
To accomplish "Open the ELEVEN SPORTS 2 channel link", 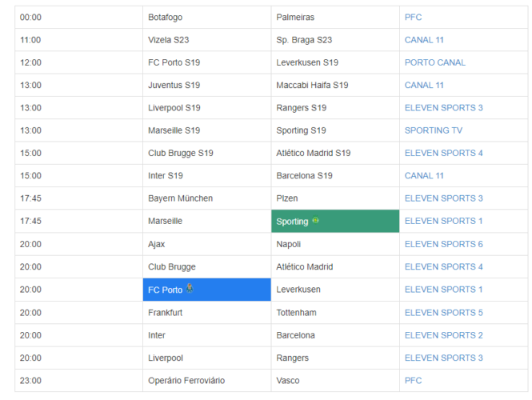I will click(443, 335).
